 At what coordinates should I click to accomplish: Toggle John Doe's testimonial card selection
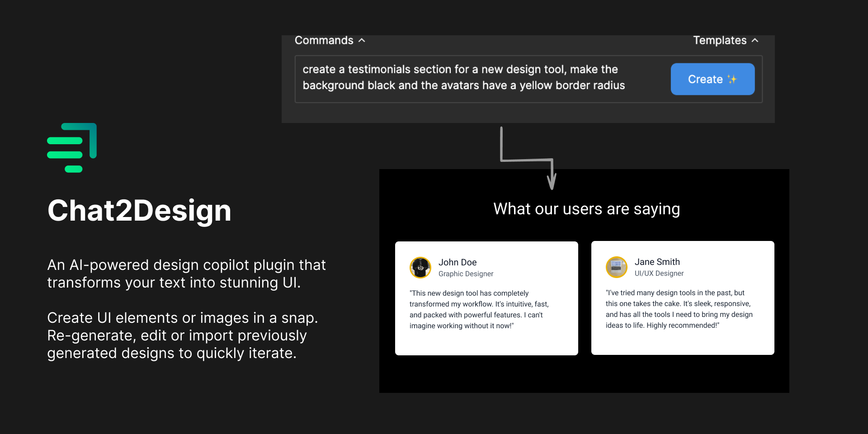[486, 298]
